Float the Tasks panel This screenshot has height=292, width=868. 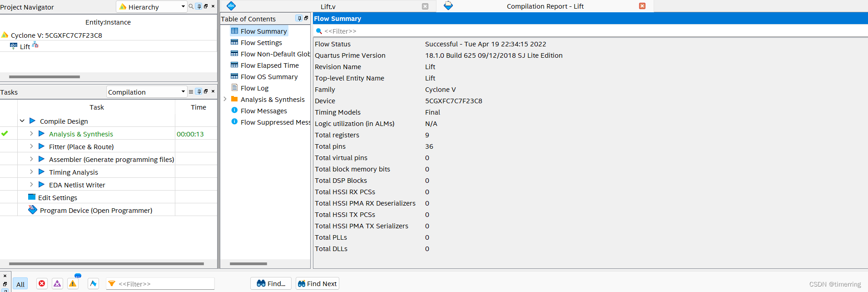click(x=206, y=91)
